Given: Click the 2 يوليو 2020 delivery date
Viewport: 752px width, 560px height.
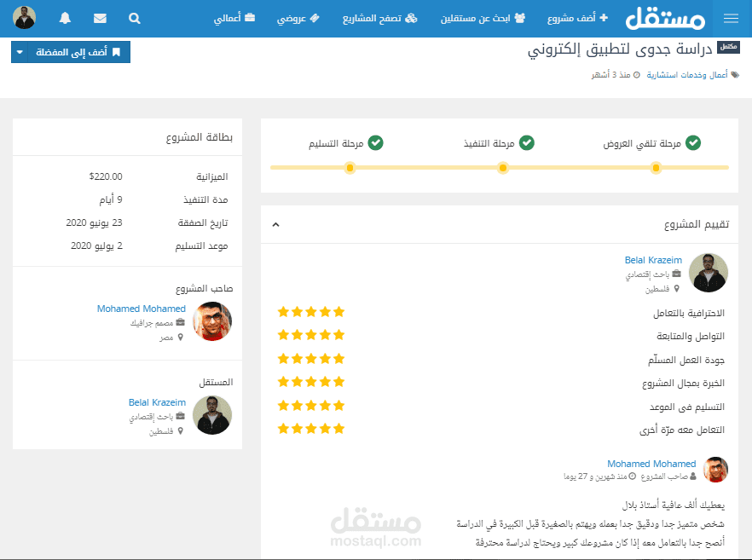Looking at the screenshot, I should (x=96, y=245).
